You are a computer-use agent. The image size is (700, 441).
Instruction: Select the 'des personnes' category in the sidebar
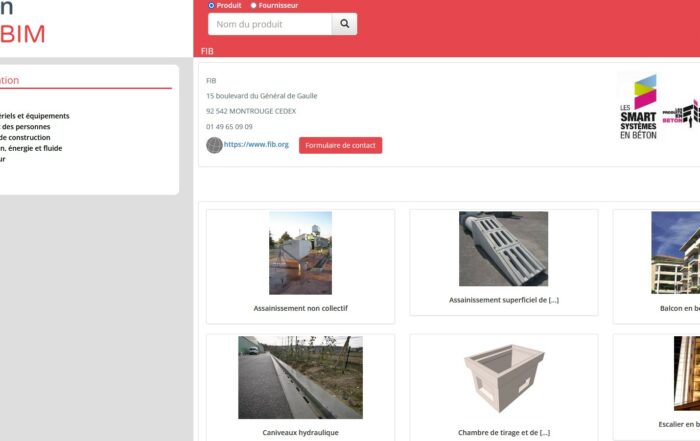(27, 127)
